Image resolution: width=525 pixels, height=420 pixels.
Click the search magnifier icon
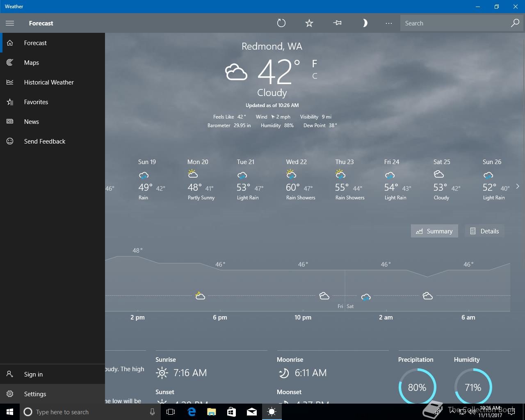click(515, 23)
